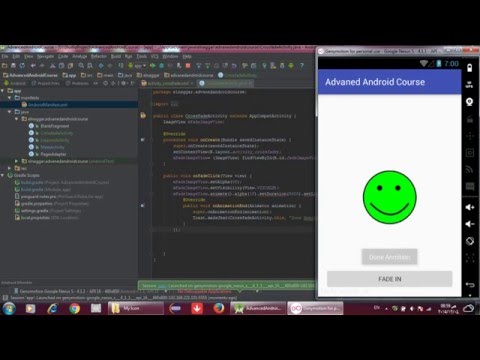Click the green Android SDK Manager icon
This screenshot has width=480, height=360.
[x=291, y=66]
